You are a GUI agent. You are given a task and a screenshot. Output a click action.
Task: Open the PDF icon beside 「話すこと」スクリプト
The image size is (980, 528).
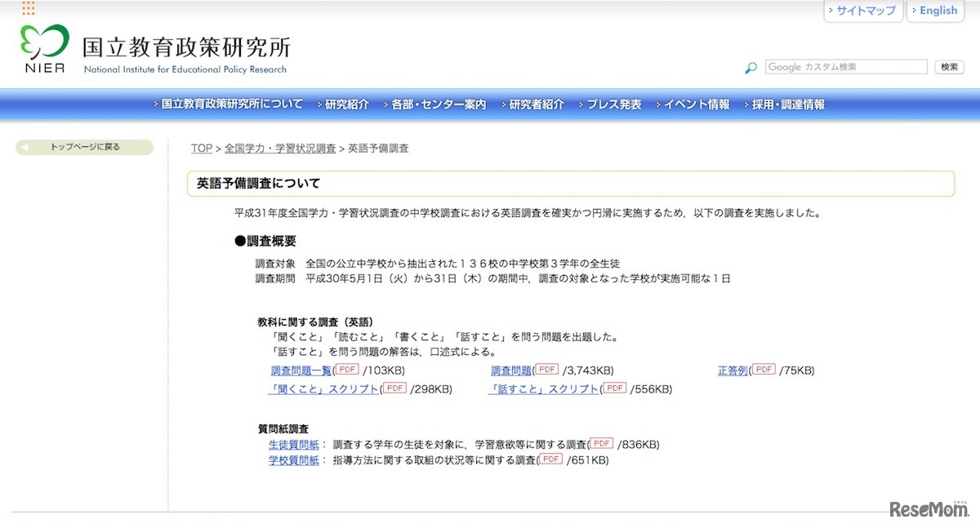[614, 388]
